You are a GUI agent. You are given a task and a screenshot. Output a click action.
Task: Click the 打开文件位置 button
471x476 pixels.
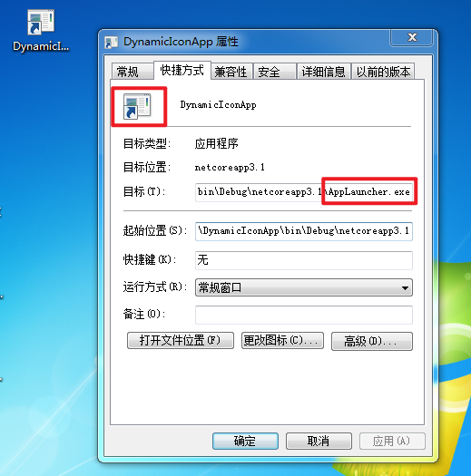[181, 341]
